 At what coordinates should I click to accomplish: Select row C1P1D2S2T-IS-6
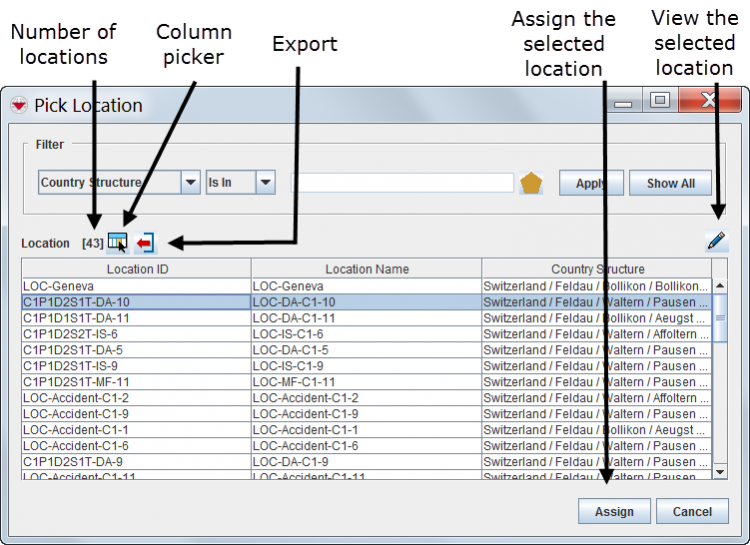click(x=135, y=334)
